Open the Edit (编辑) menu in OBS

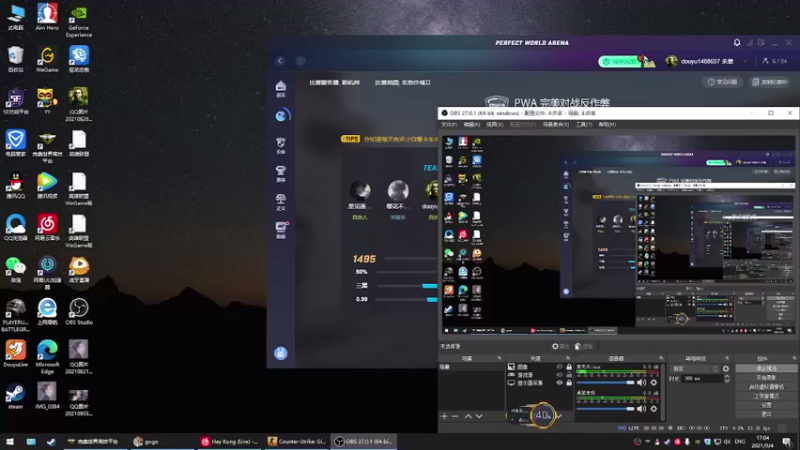[471, 124]
